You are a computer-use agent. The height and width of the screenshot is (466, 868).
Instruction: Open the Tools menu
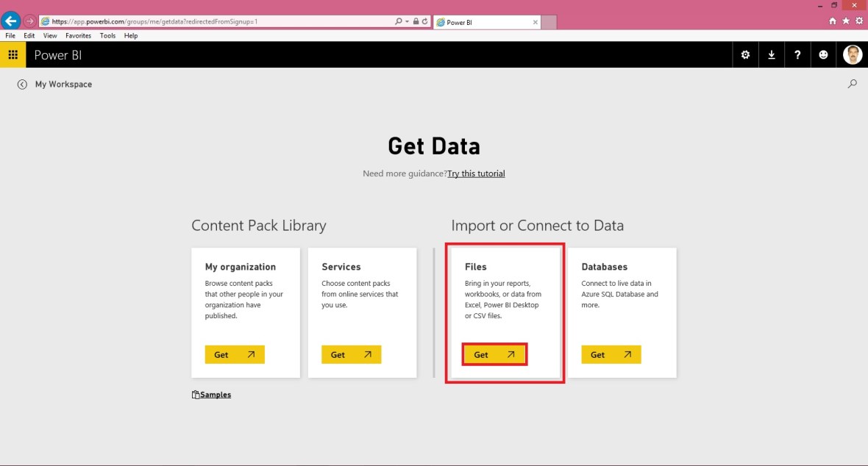107,35
